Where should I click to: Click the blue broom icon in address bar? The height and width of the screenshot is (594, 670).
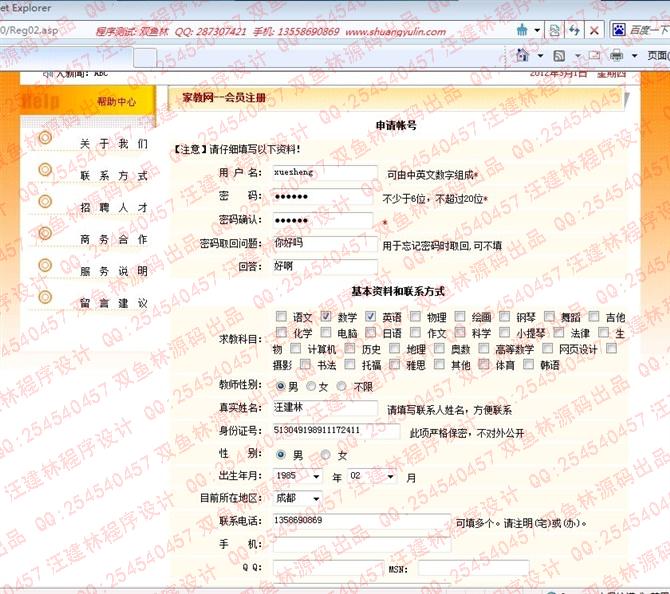pyautogui.click(x=522, y=30)
